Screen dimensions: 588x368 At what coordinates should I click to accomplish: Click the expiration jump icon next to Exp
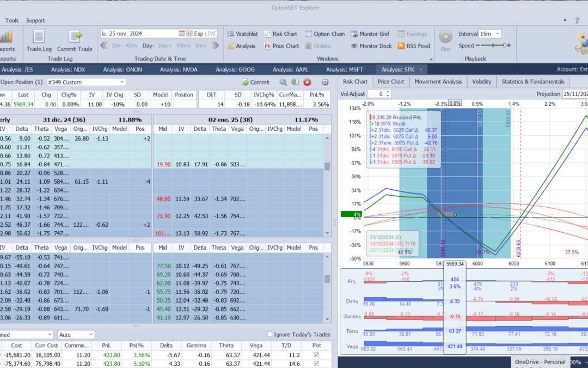(189, 33)
